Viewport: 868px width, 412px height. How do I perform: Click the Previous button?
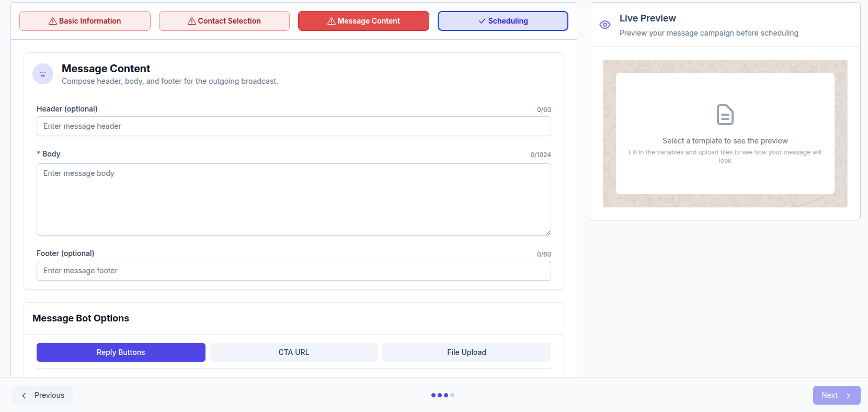(42, 395)
